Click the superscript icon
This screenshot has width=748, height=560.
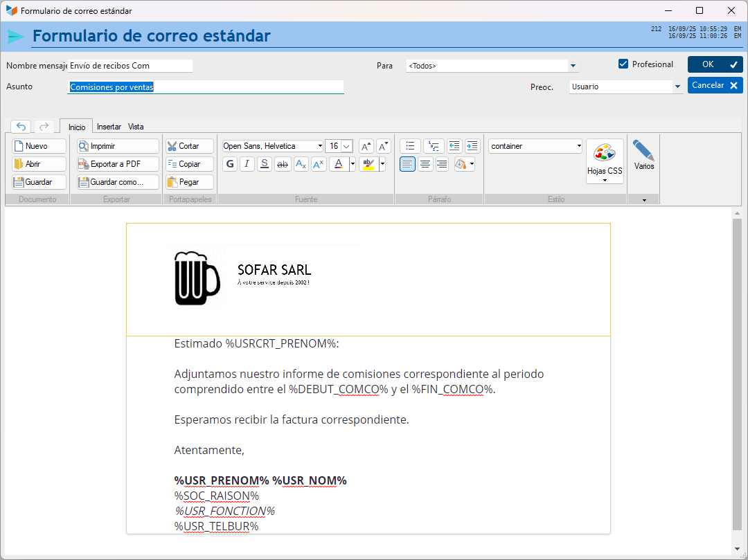[318, 164]
